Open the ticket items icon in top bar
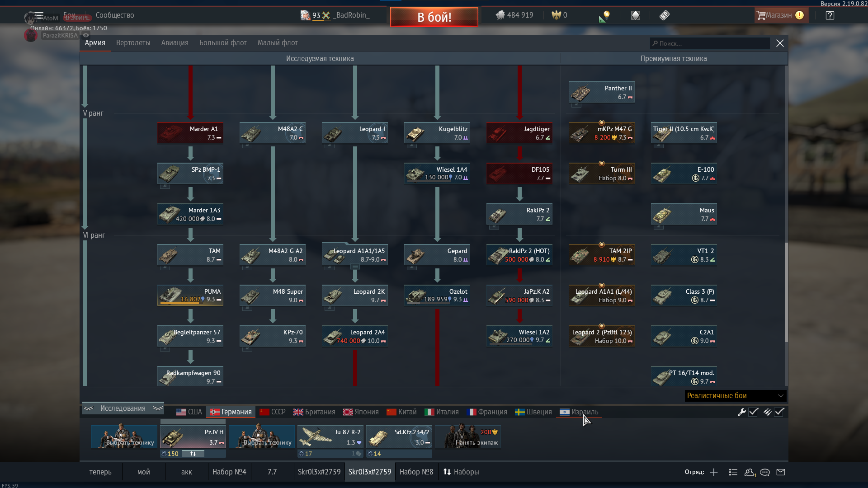This screenshot has height=488, width=868. click(664, 15)
